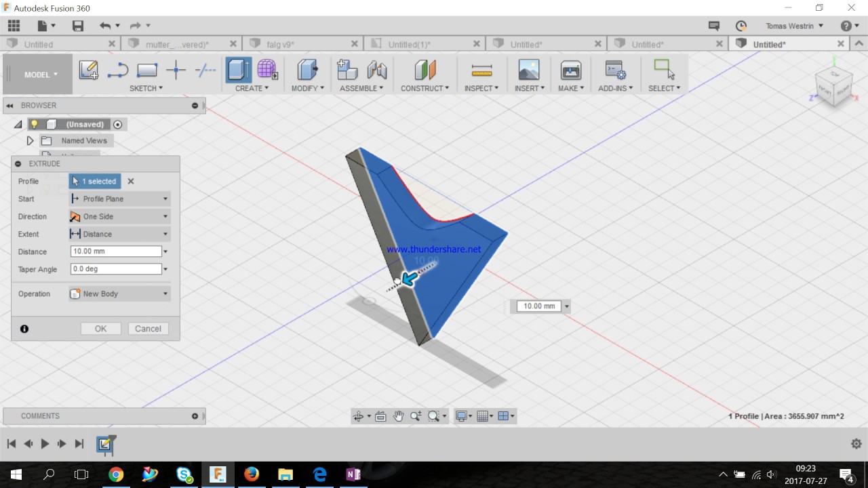Select the sketch Point tool

coord(176,70)
